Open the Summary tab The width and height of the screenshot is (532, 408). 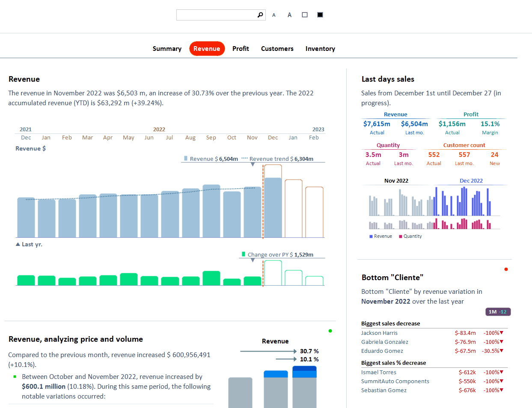[167, 49]
